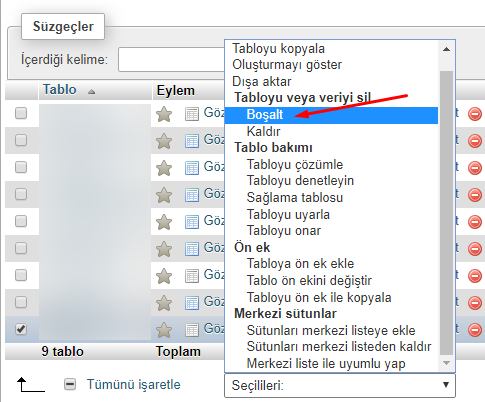The height and width of the screenshot is (402, 485).
Task: Click red delete icon in second row
Action: tap(475, 141)
